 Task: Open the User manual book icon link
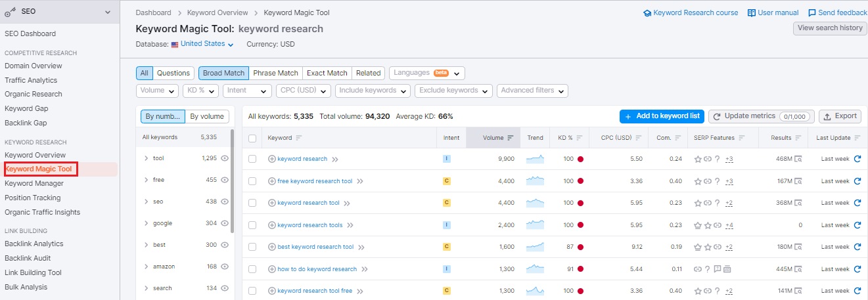point(752,13)
